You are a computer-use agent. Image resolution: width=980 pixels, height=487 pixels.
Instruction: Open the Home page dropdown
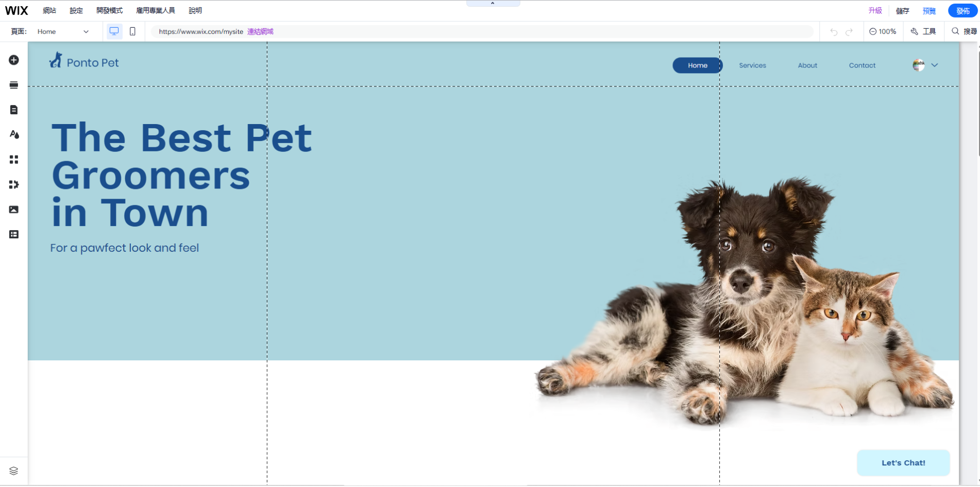(x=63, y=31)
